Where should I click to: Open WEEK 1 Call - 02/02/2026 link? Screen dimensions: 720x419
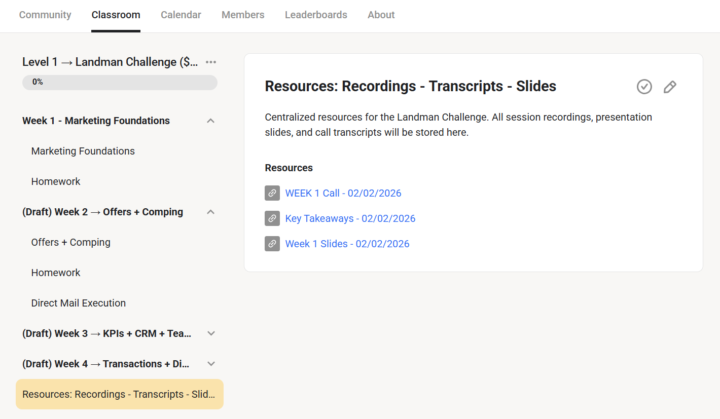point(343,193)
